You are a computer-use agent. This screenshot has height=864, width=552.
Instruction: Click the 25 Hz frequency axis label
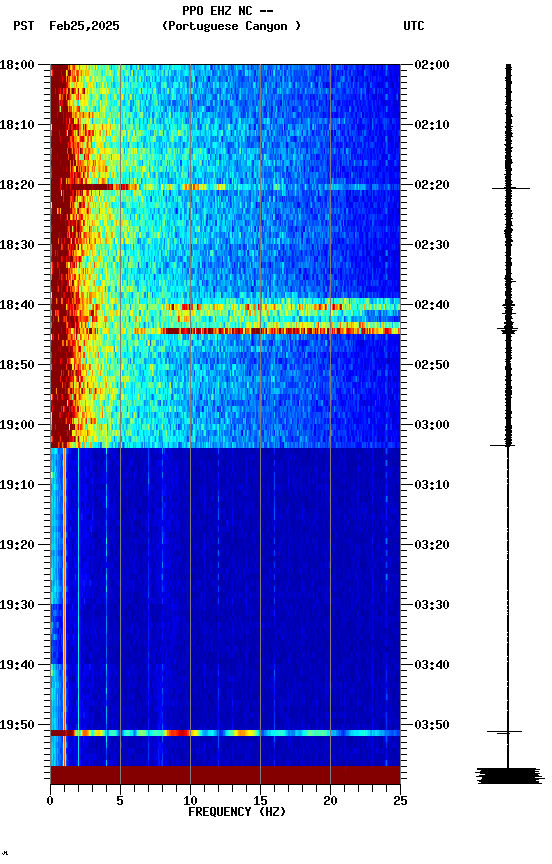pyautogui.click(x=400, y=802)
